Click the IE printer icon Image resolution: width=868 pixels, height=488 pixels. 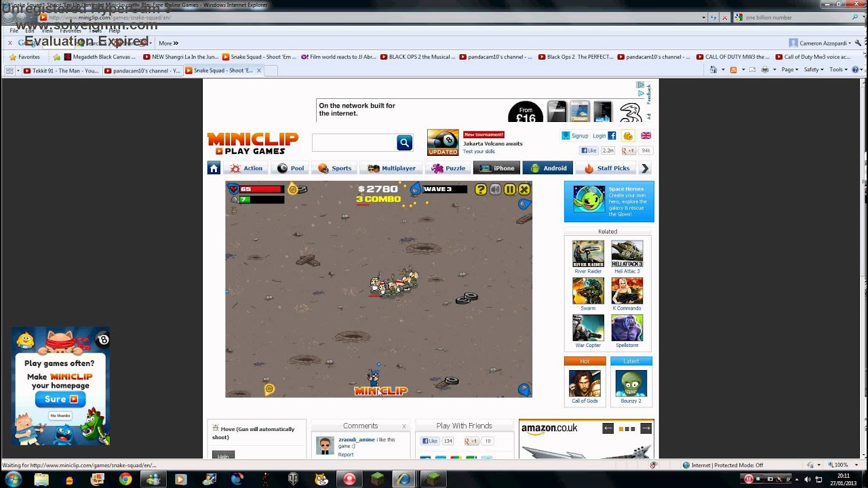click(x=764, y=70)
